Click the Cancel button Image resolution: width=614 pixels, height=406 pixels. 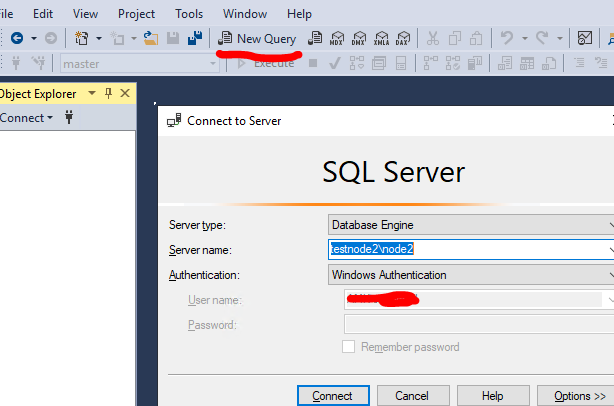pos(413,396)
